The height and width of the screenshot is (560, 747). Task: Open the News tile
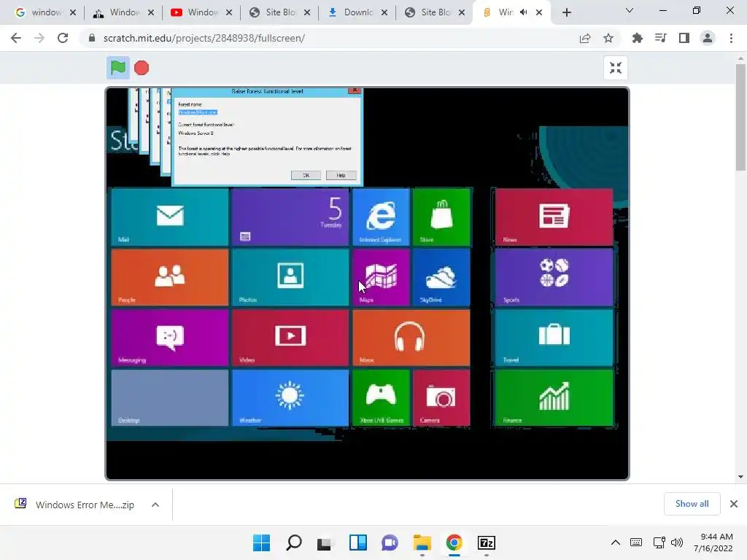coord(554,217)
